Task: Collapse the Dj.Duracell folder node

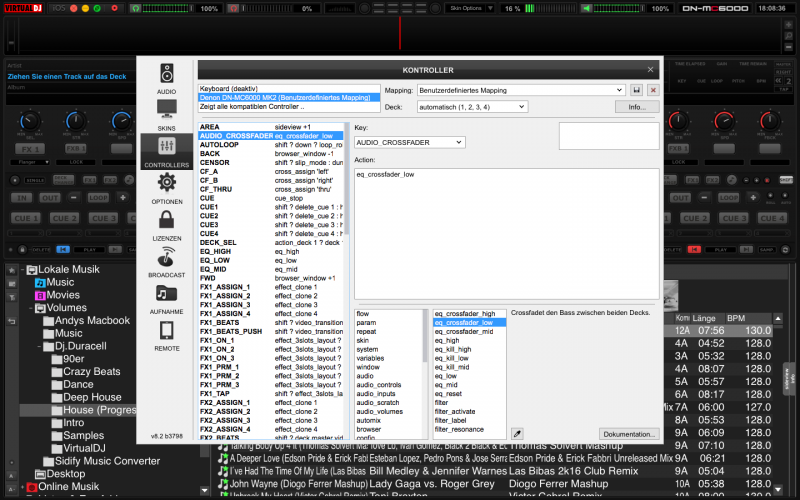Action: 39,346
